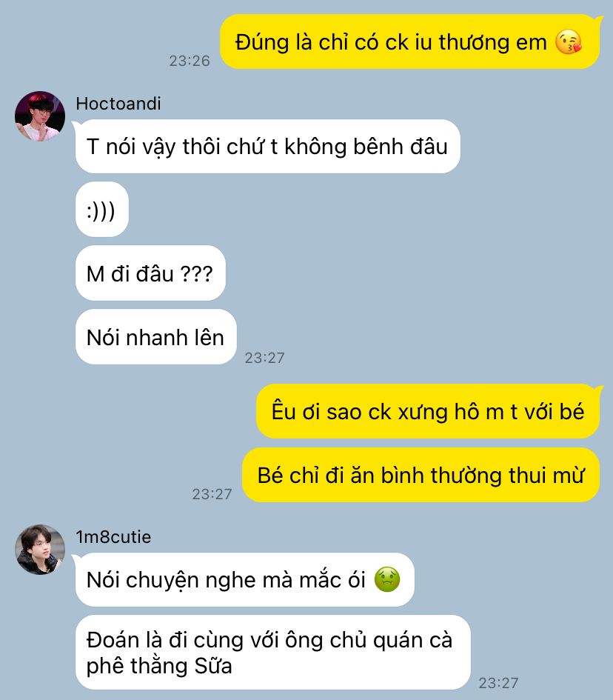The width and height of the screenshot is (613, 700).
Task: Select 'Đoán là đi cùng với ông chủ' message
Action: tap(273, 653)
